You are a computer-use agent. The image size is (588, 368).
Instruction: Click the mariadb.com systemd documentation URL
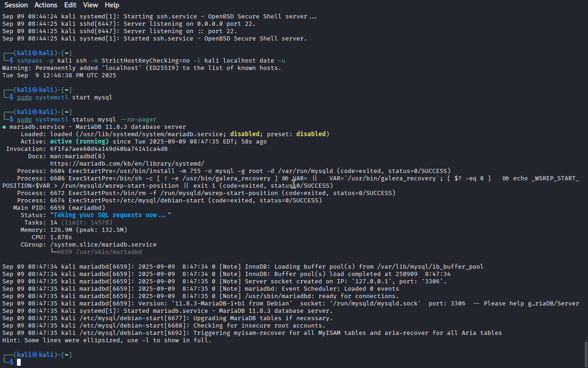pyautogui.click(x=127, y=164)
